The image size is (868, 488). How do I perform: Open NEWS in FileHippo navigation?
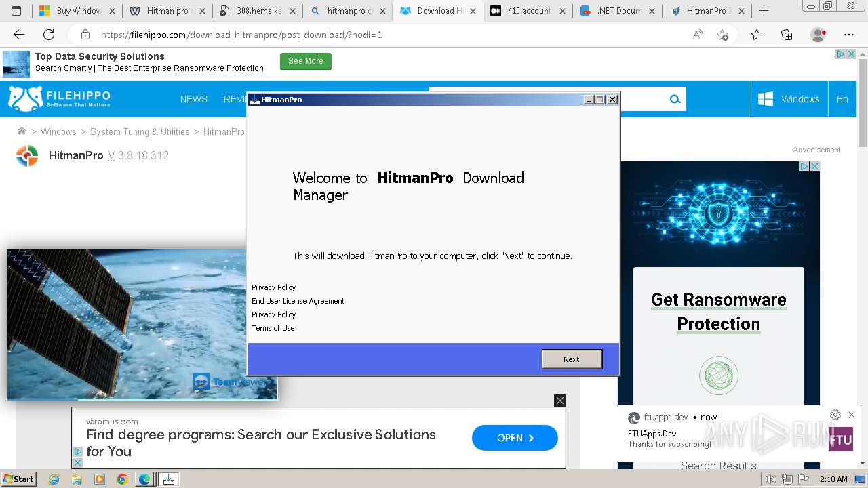tap(194, 99)
